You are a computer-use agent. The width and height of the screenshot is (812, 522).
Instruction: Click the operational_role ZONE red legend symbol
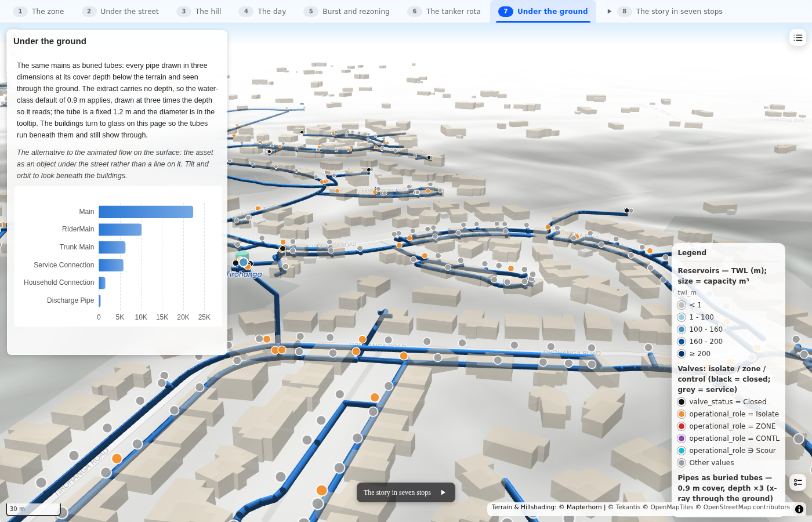(681, 426)
